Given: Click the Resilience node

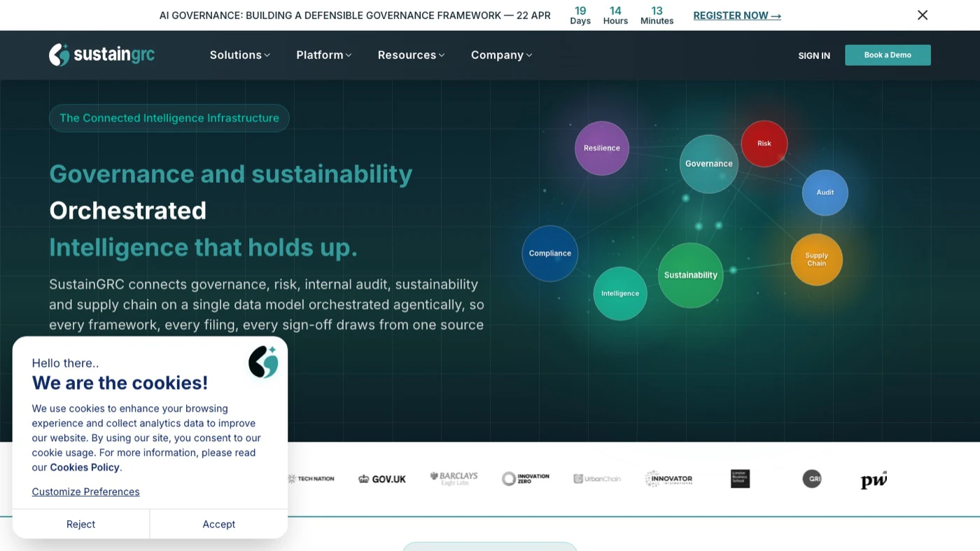Looking at the screenshot, I should tap(601, 148).
